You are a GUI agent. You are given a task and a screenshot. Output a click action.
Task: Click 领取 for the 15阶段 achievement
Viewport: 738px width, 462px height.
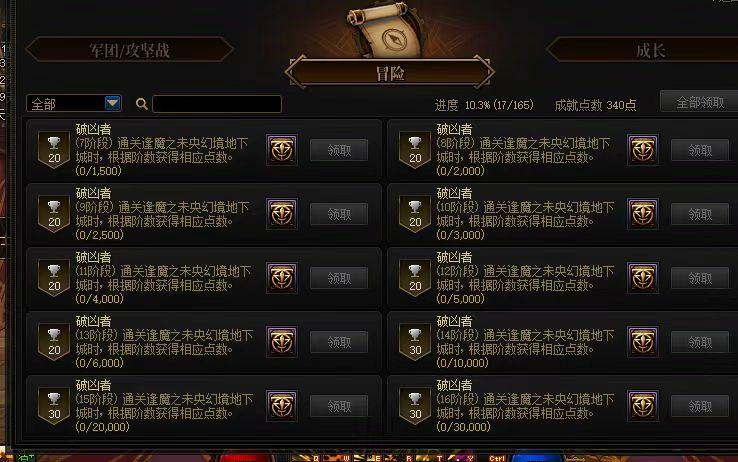(339, 406)
